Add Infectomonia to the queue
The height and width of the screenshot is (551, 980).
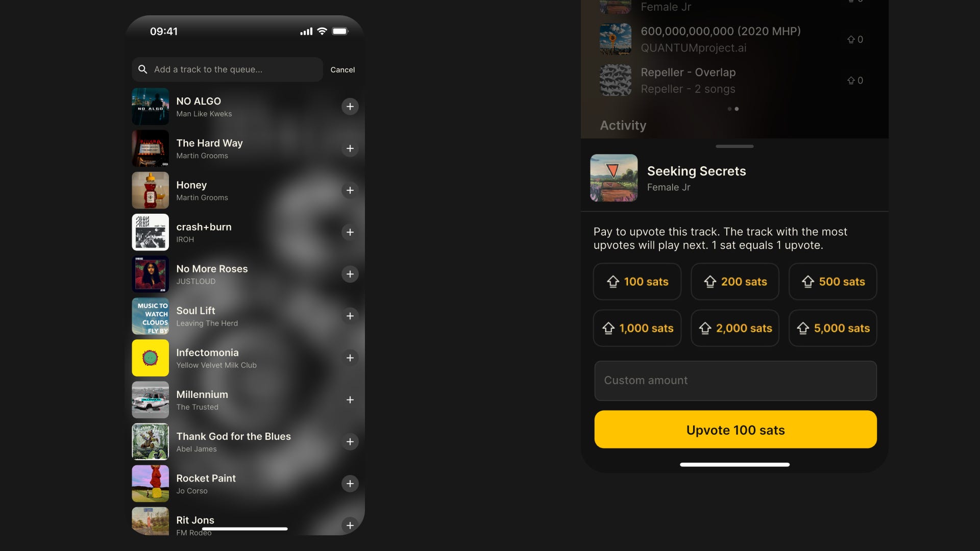click(x=350, y=358)
